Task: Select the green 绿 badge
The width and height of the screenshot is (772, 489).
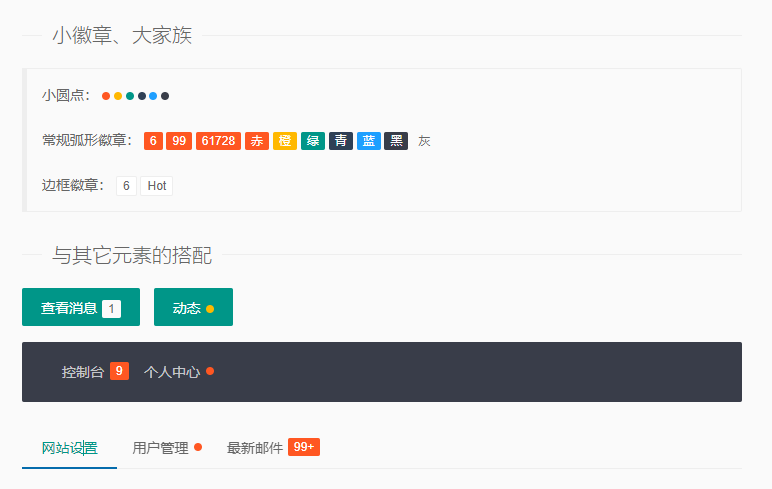Action: coord(313,141)
